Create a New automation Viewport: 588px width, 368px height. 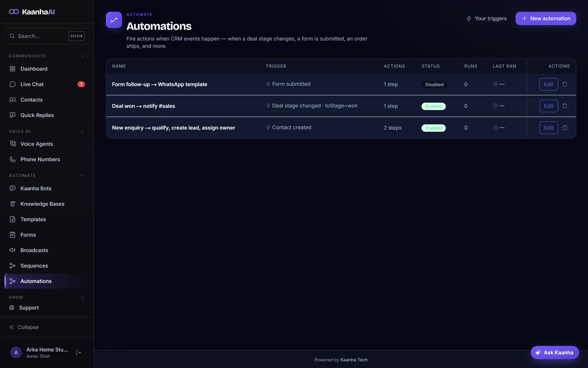pos(546,18)
